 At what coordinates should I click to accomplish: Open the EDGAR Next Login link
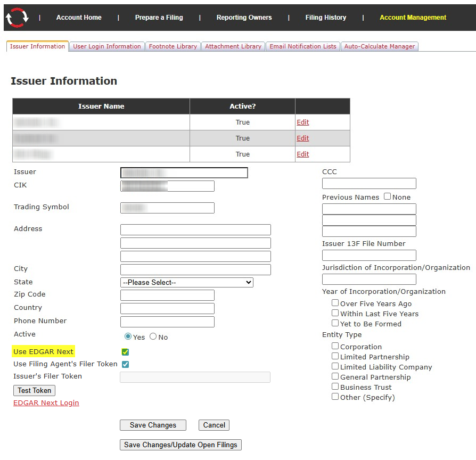(46, 403)
